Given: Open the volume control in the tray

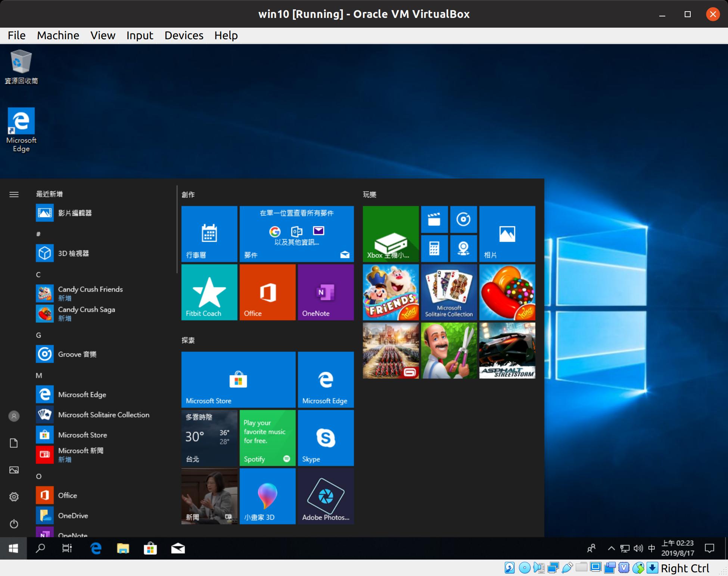Looking at the screenshot, I should click(x=638, y=548).
